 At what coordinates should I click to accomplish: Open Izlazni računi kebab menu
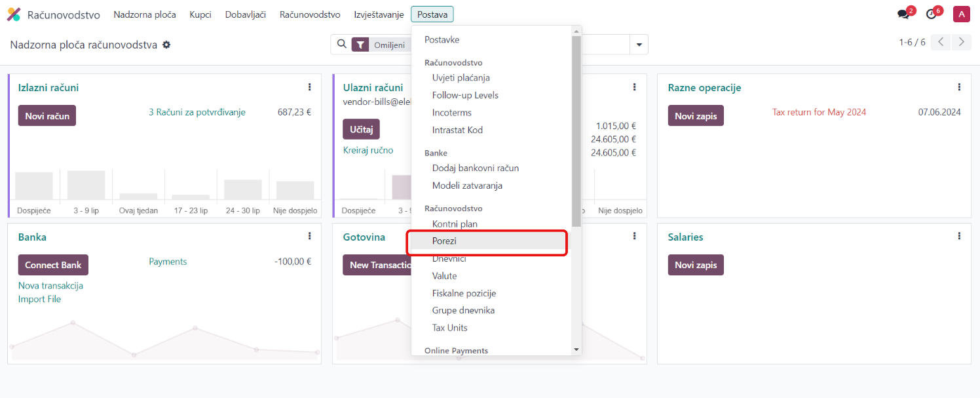[x=309, y=87]
